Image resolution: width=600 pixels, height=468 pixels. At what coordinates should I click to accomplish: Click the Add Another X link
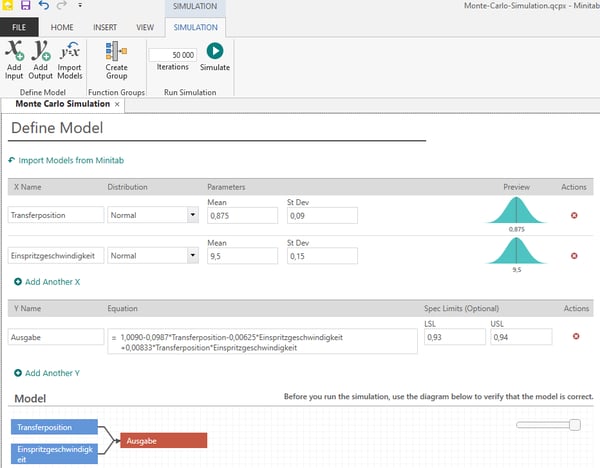click(x=52, y=282)
